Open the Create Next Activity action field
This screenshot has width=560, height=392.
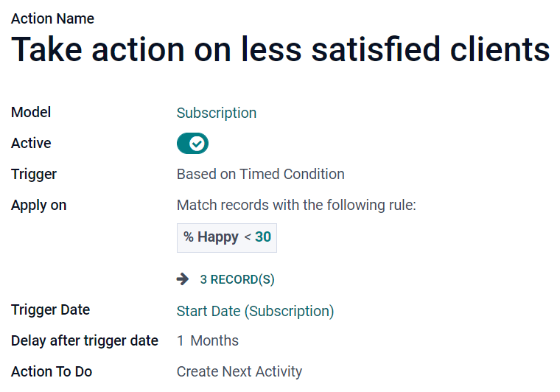tap(239, 372)
